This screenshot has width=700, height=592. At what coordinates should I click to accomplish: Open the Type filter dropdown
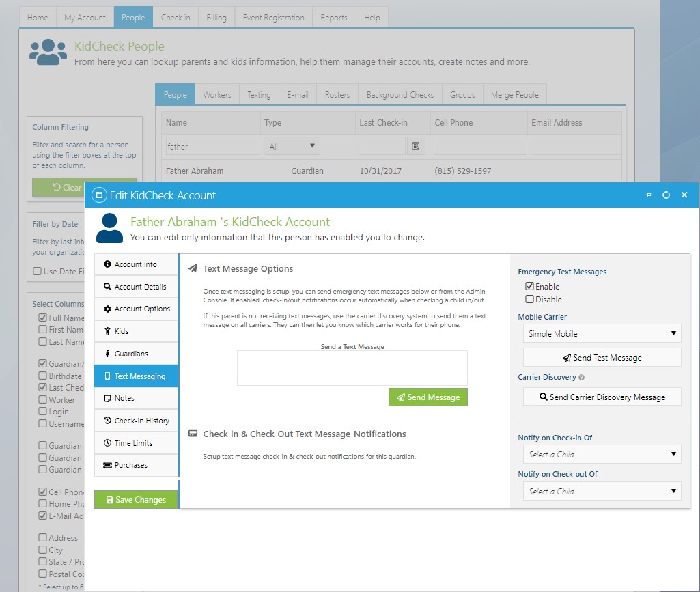tap(292, 146)
